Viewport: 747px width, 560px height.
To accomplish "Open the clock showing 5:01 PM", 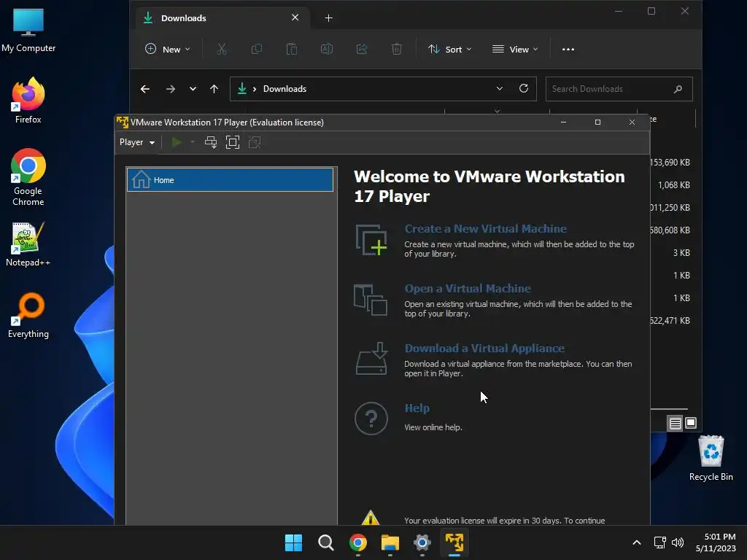I will pyautogui.click(x=716, y=542).
